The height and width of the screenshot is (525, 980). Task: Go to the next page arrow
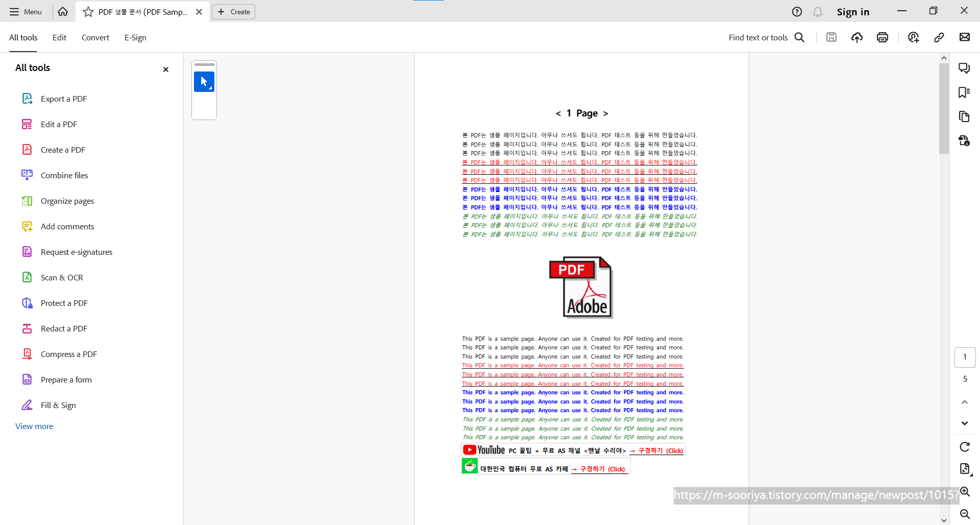coord(965,423)
